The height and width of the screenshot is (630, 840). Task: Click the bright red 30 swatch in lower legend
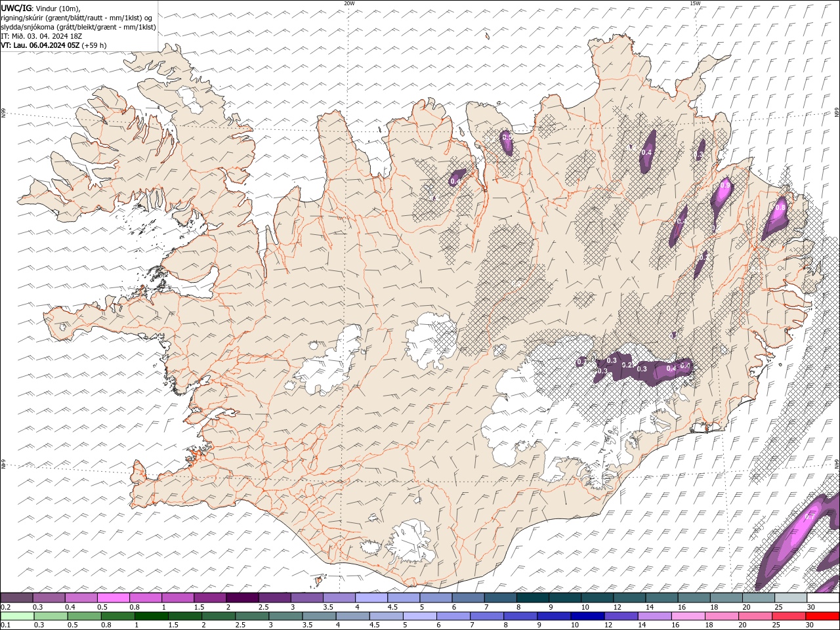tap(822, 616)
